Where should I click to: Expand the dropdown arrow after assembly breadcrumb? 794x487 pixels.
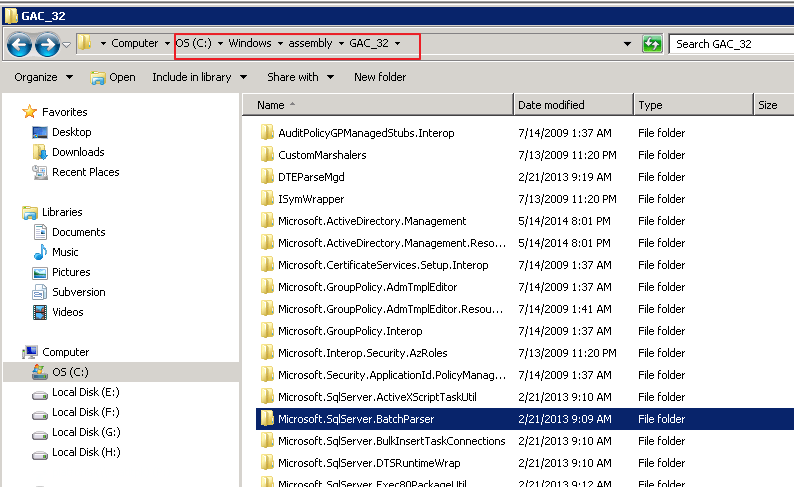point(341,44)
